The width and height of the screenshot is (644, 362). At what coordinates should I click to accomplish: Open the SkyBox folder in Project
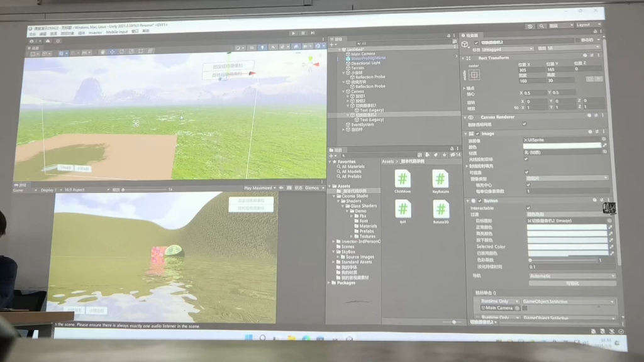click(x=348, y=251)
